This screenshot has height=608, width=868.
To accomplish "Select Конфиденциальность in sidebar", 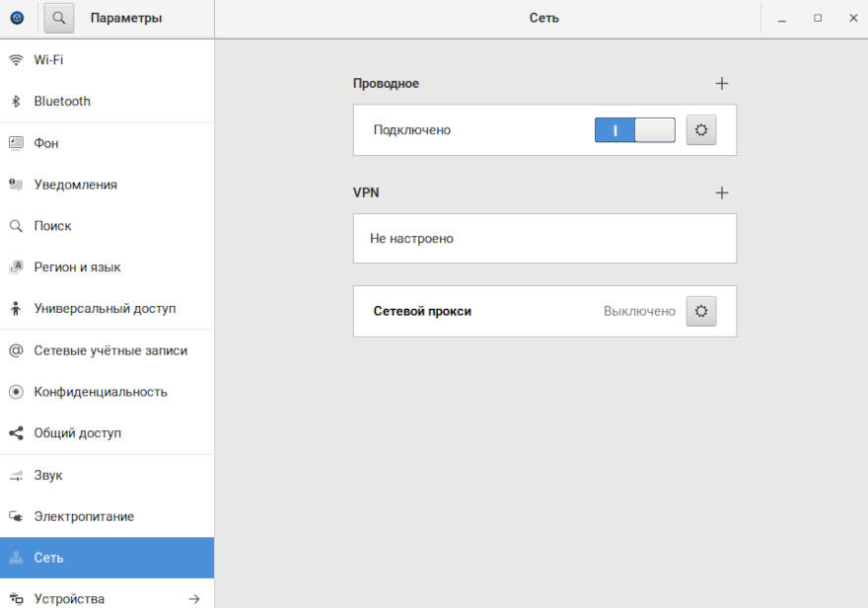I will [x=100, y=392].
